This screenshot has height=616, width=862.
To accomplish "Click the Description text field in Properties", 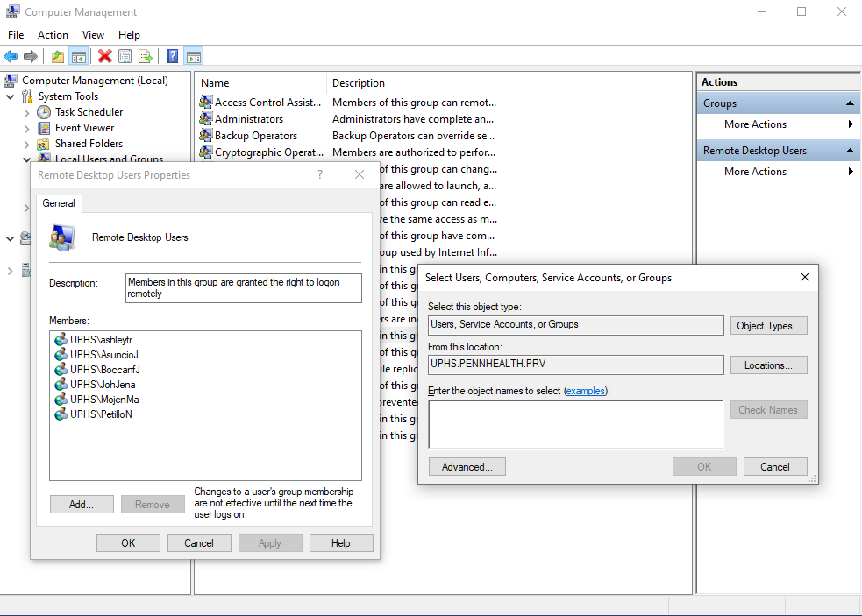I will (x=244, y=288).
